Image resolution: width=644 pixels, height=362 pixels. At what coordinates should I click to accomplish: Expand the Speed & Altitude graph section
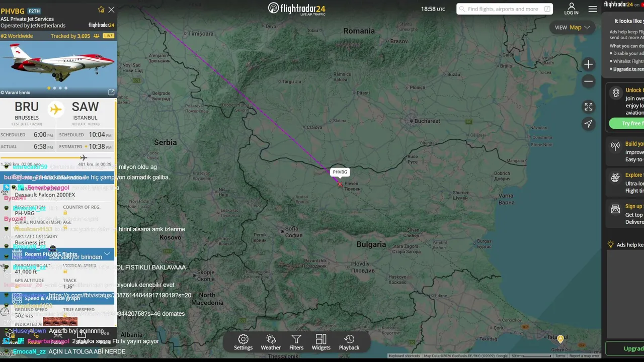click(57, 298)
